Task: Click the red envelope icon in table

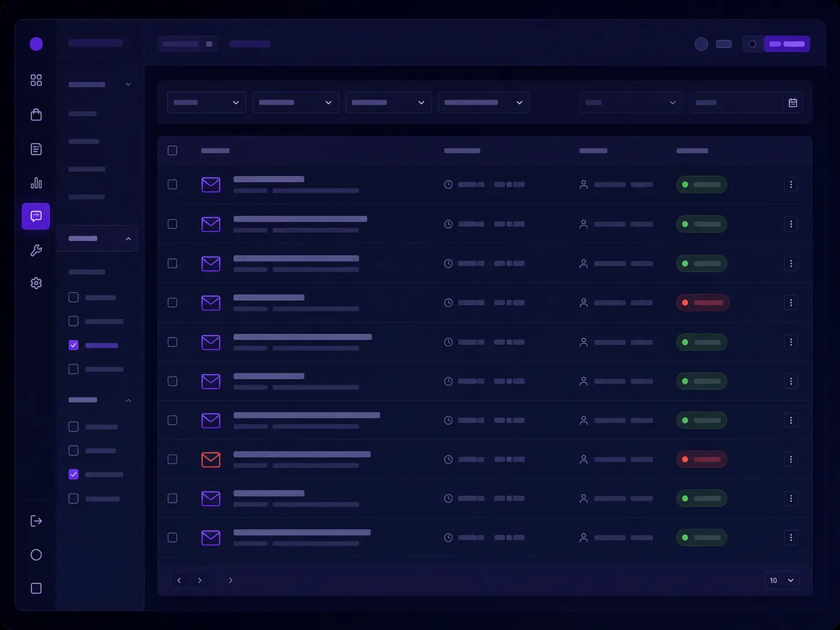Action: point(211,459)
